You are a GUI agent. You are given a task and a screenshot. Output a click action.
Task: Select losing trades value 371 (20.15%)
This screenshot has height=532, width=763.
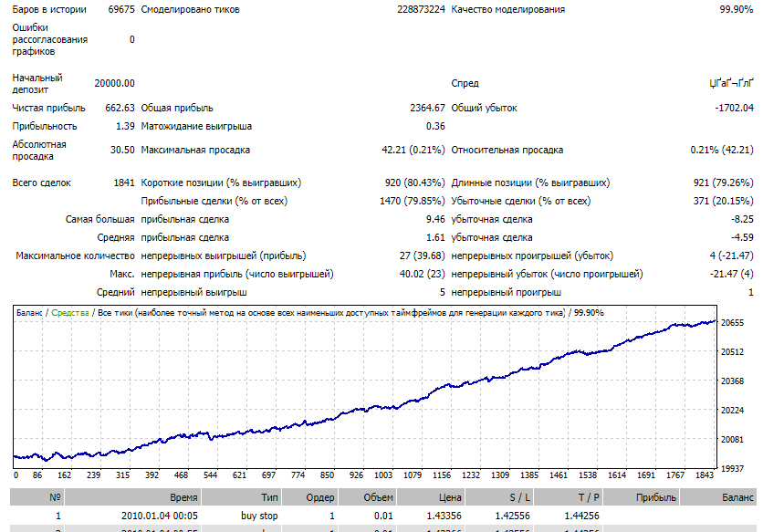click(x=723, y=201)
